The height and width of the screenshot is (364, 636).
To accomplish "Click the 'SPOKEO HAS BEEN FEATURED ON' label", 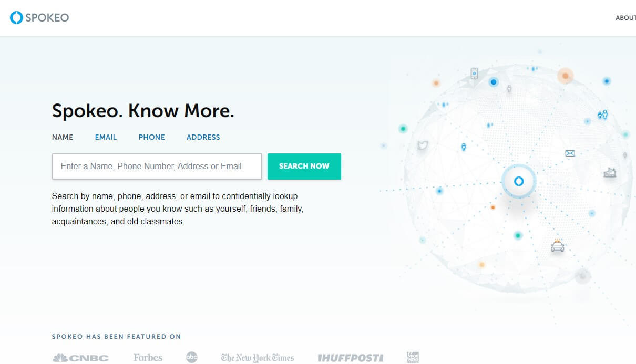I will [116, 337].
